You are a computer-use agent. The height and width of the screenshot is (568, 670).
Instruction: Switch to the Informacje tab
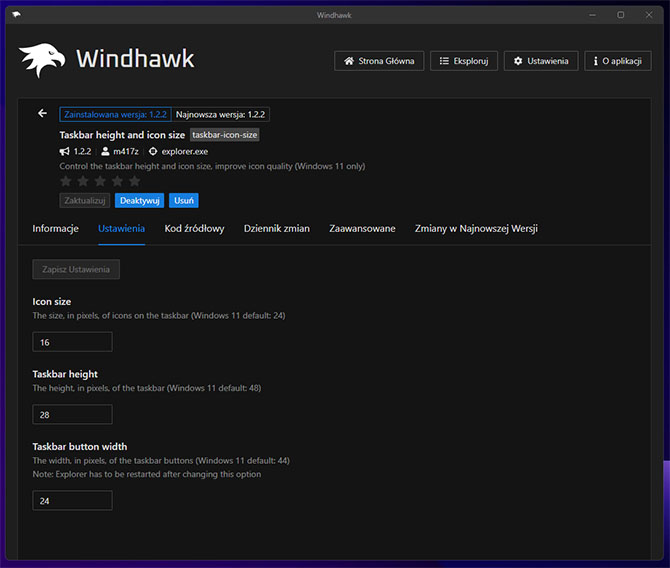coord(56,229)
